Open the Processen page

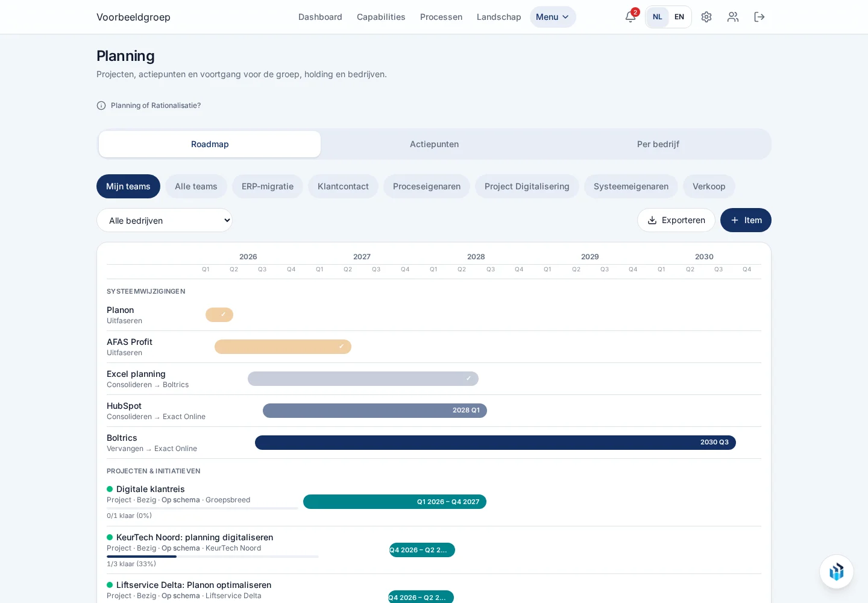click(x=441, y=17)
